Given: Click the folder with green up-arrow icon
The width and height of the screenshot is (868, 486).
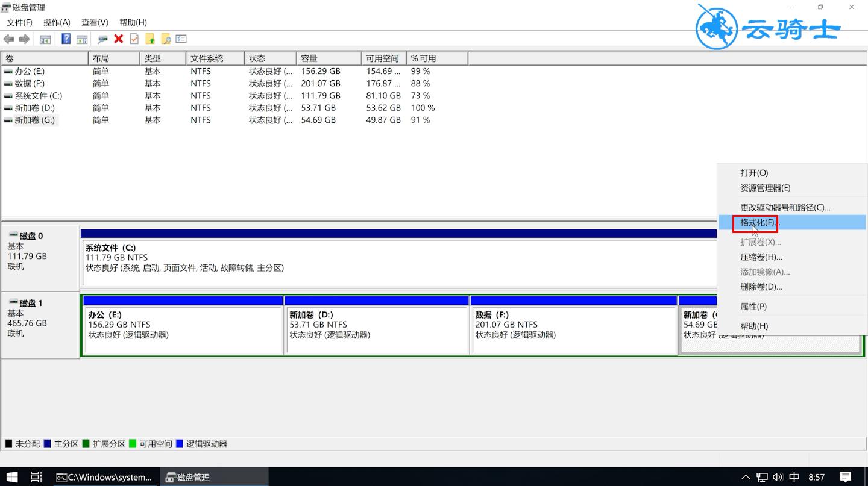Looking at the screenshot, I should pos(150,39).
